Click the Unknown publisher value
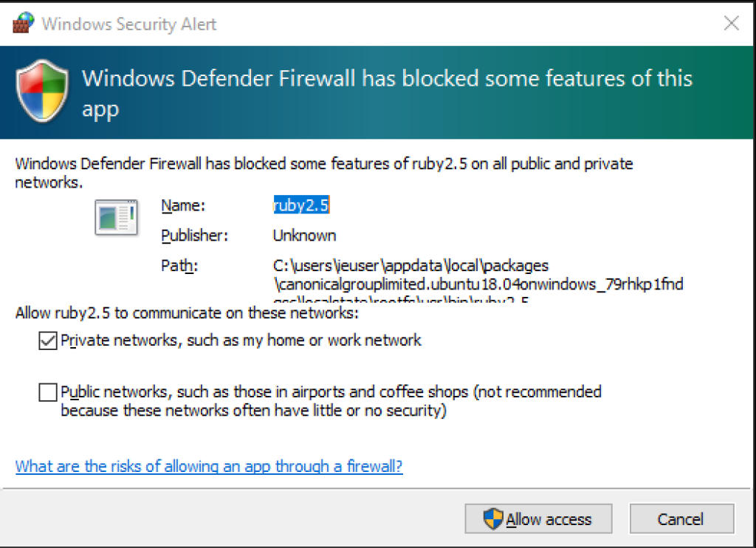 tap(305, 236)
